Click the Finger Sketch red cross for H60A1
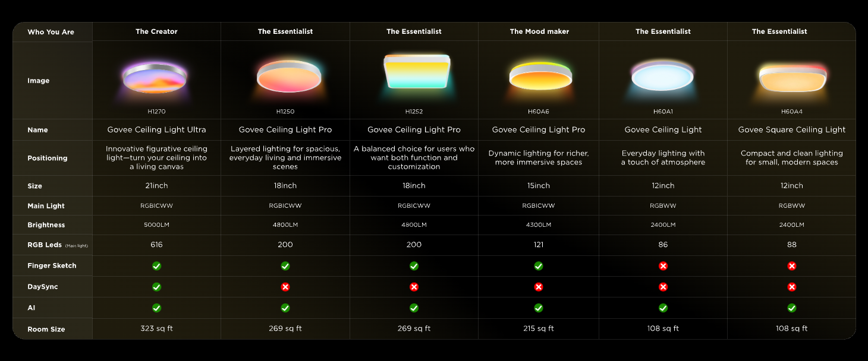 663,266
